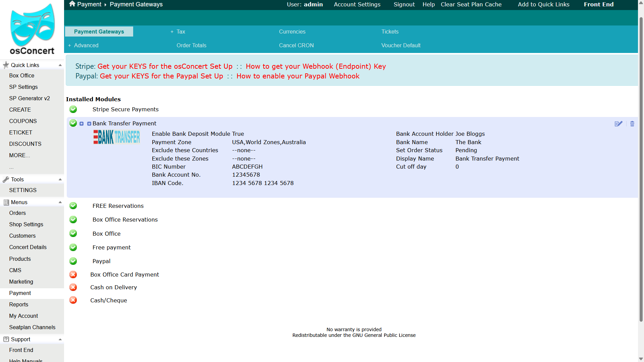644x362 pixels.
Task: Click Clear Seat Plan Cache link
Action: point(471,4)
